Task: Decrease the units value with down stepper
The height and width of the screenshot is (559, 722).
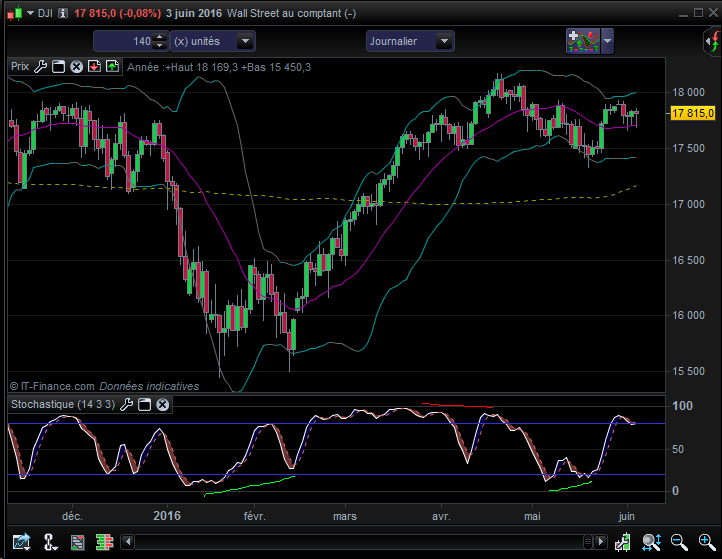Action: pos(159,45)
